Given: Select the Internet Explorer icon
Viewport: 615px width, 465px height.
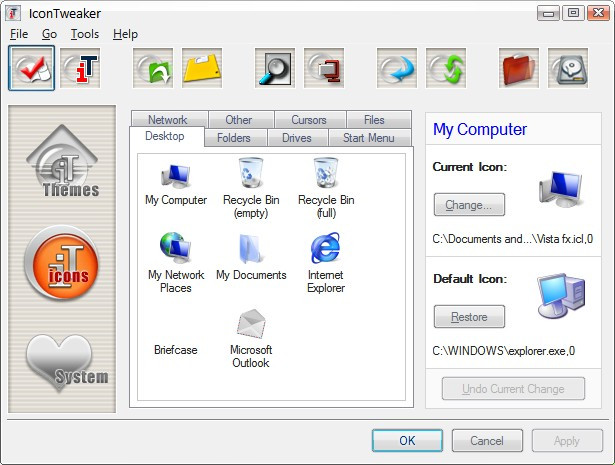Looking at the screenshot, I should 326,263.
